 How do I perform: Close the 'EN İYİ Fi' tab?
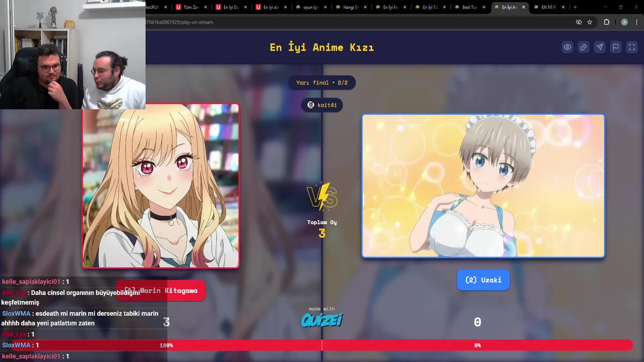click(563, 7)
